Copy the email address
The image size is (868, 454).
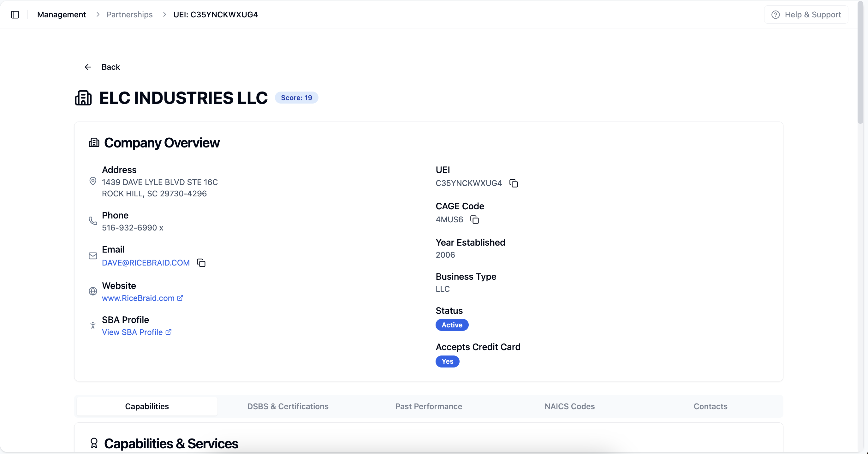(x=201, y=263)
